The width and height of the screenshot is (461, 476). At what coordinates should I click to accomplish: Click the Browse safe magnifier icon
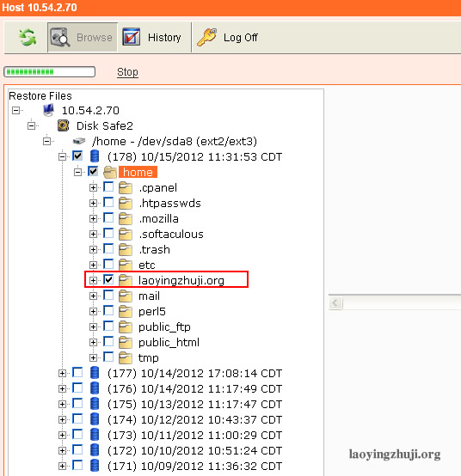[60, 38]
